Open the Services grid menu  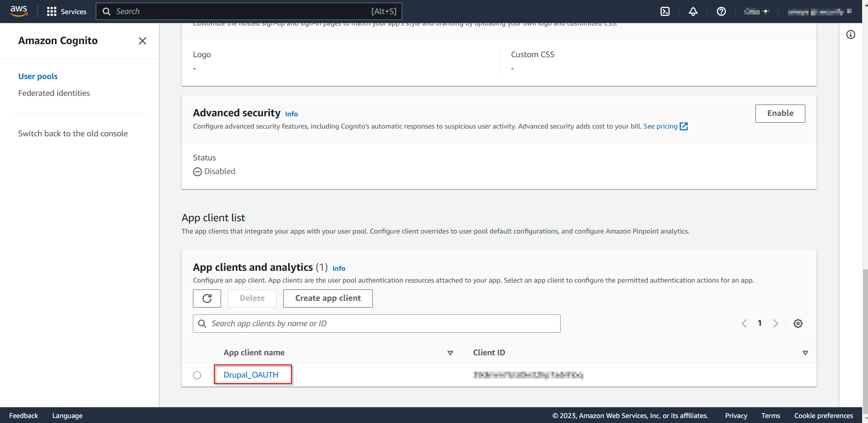point(66,11)
